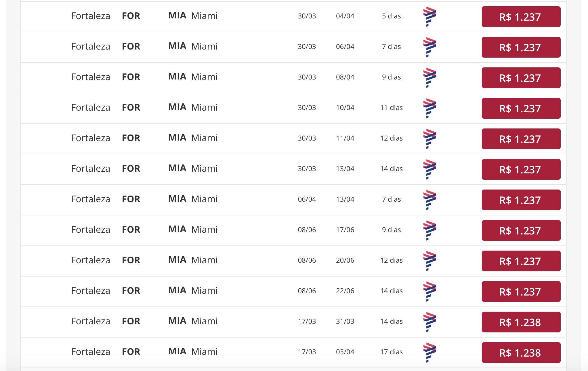Image resolution: width=588 pixels, height=371 pixels.
Task: Click LATAM logo for 08/06 to 17/06 flight
Action: (x=429, y=230)
